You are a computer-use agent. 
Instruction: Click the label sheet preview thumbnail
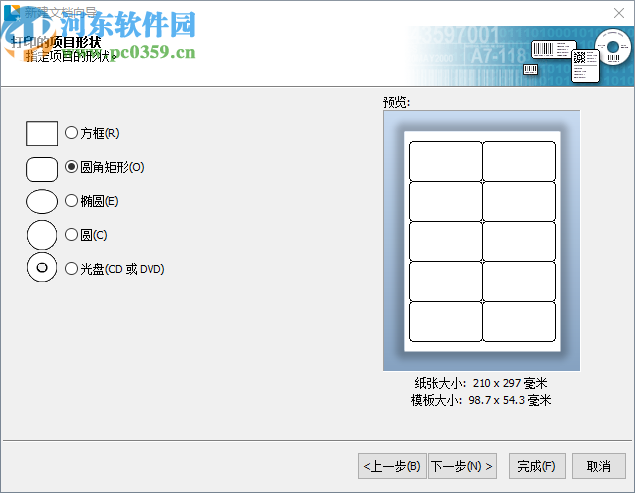(x=482, y=241)
